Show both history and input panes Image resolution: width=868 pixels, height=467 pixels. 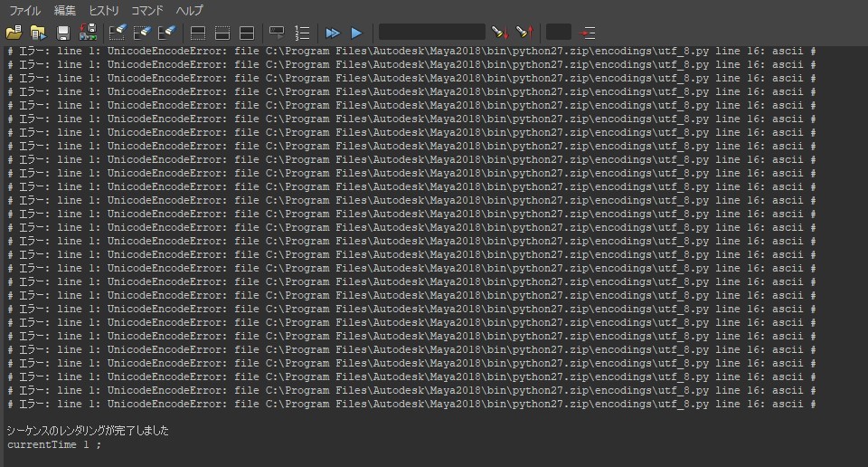coord(246,33)
